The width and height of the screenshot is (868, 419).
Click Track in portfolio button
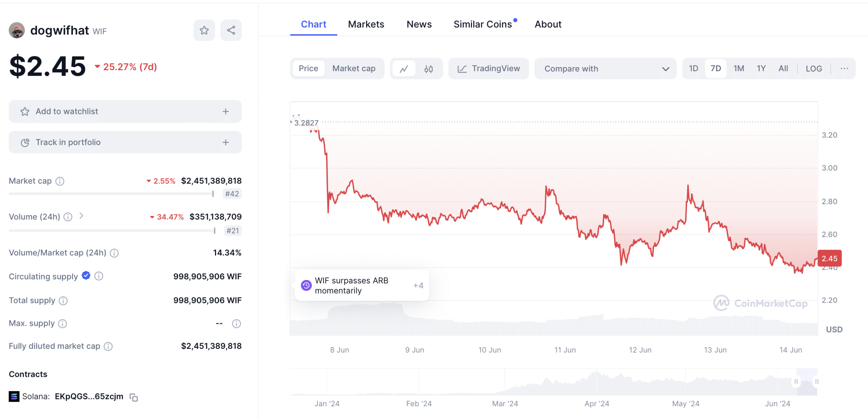(x=125, y=142)
